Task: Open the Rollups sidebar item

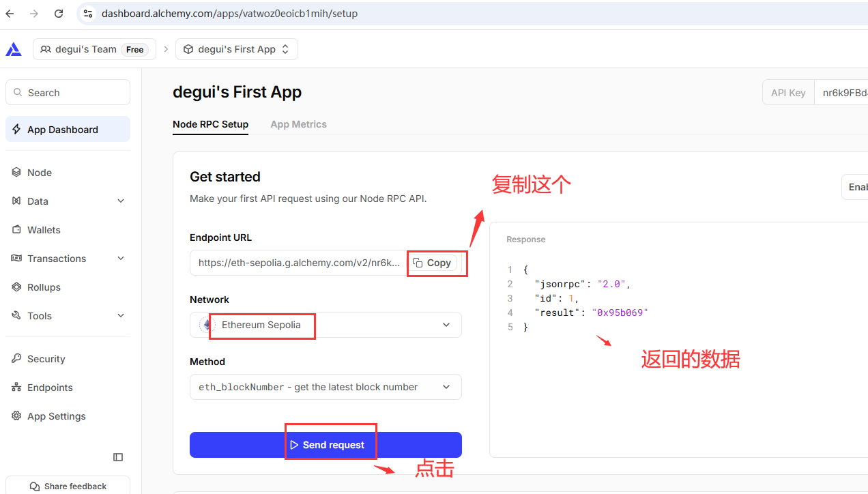Action: (68, 287)
